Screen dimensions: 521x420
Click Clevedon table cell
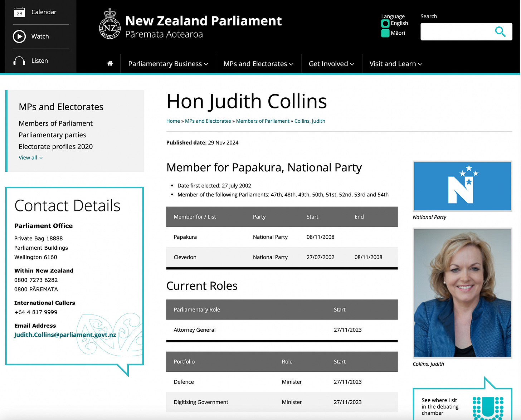coord(185,257)
